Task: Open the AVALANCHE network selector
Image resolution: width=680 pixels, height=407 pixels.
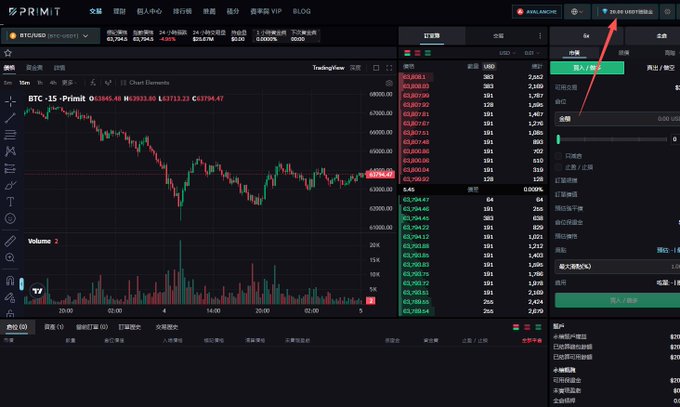Action: tap(537, 12)
